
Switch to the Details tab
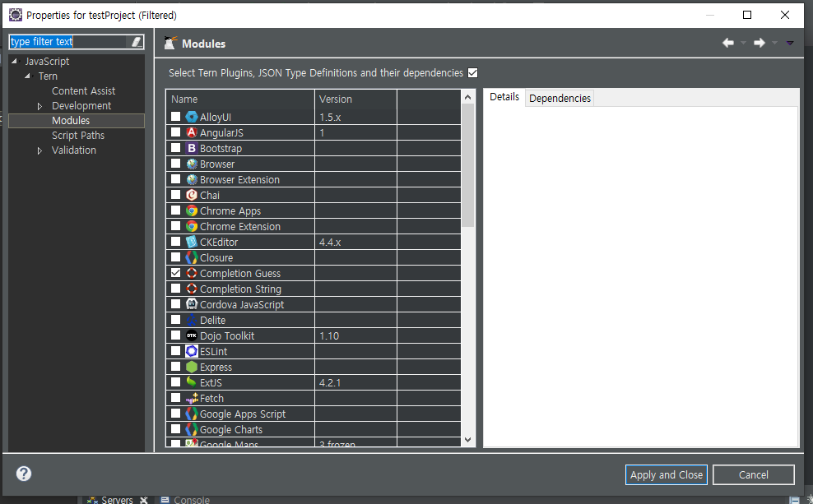(x=504, y=97)
